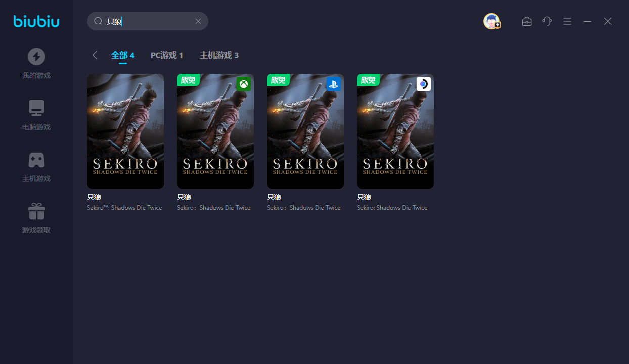The height and width of the screenshot is (364, 629).
Task: Go to 电脑游戏 in the sidebar
Action: [36, 115]
